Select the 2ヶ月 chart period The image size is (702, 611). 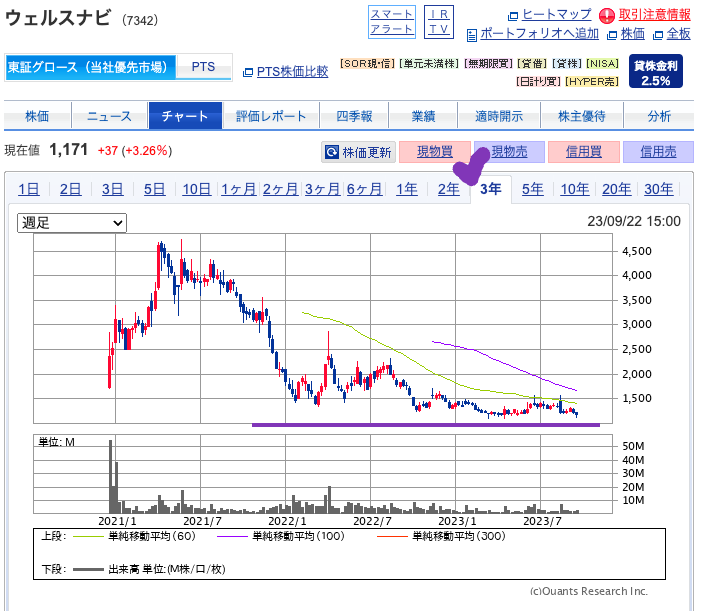tap(280, 189)
